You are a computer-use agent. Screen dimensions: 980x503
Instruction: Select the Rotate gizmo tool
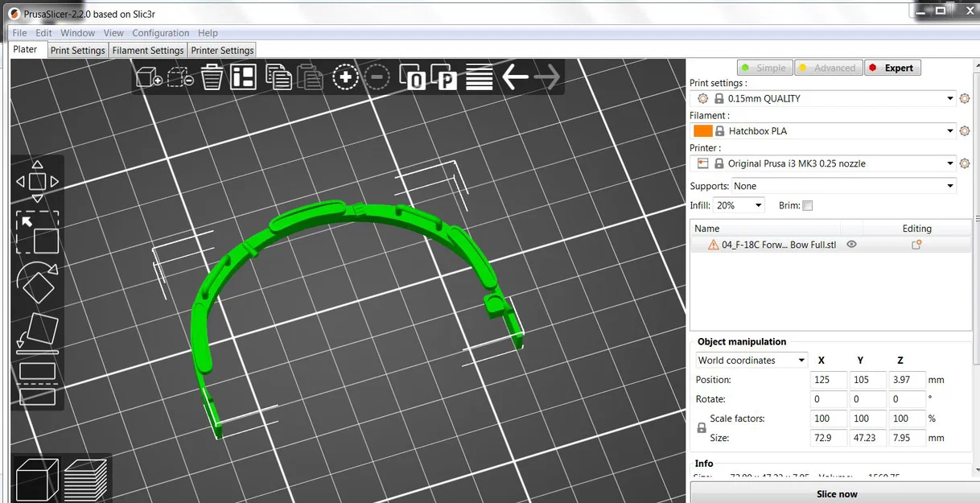(x=38, y=282)
